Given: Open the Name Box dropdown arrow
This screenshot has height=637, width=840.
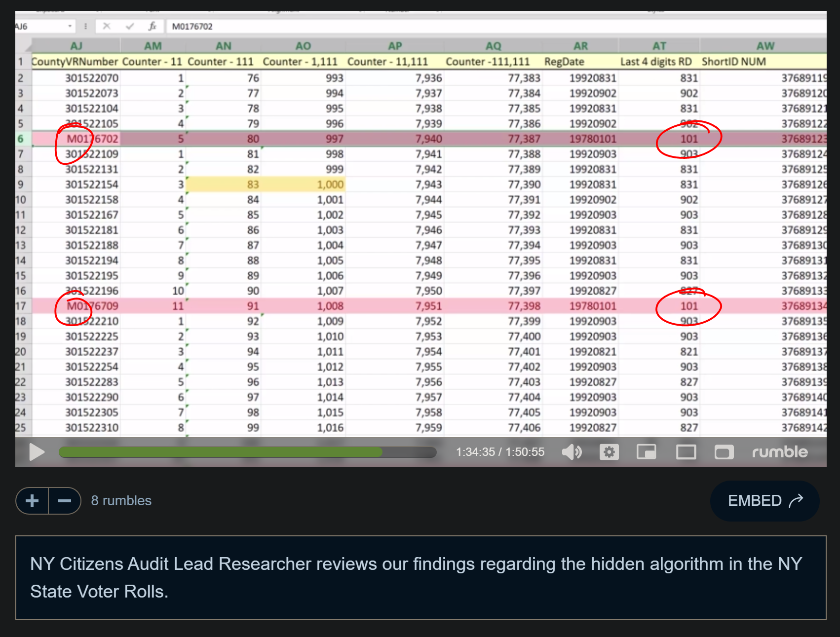Looking at the screenshot, I should pyautogui.click(x=70, y=26).
